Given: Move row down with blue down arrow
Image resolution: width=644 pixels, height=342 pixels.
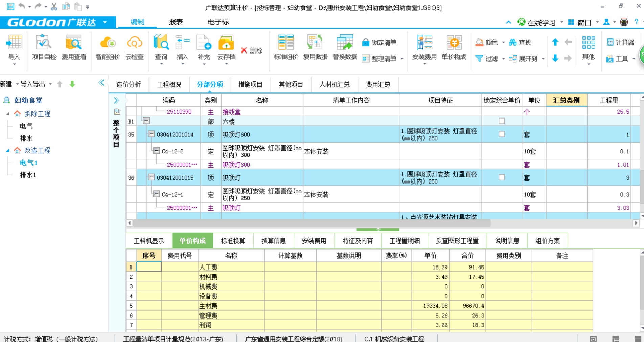Looking at the screenshot, I should click(555, 58).
